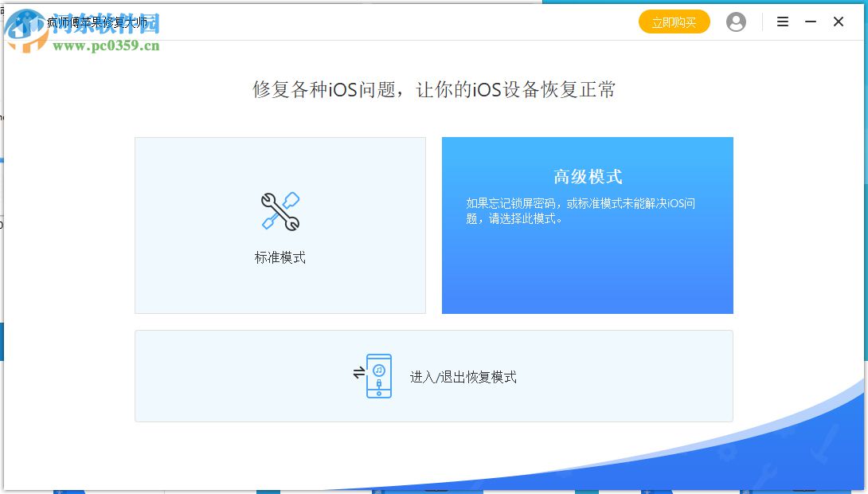Screen dimensions: 868x494
Task: Open the hamburger menu (≡)
Action: (782, 22)
